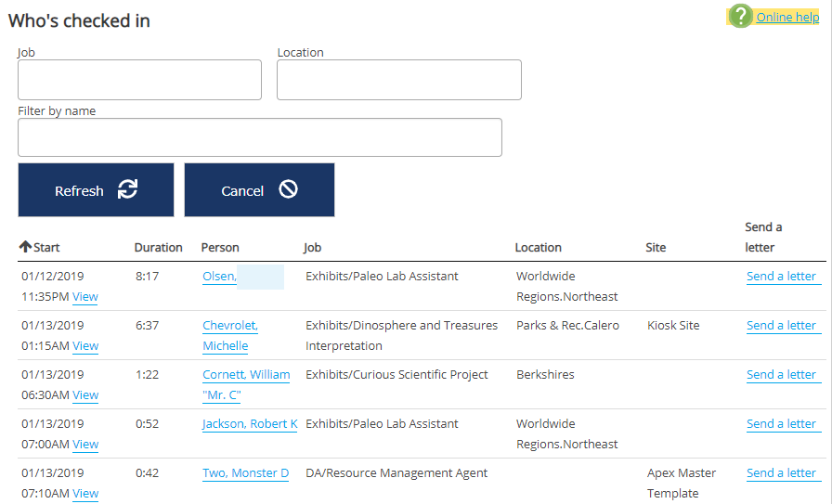
Task: Click into the Job input field
Action: coord(139,80)
